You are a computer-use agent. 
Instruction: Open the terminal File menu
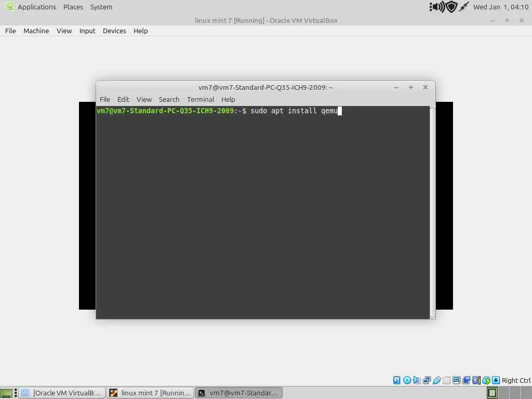tap(105, 99)
